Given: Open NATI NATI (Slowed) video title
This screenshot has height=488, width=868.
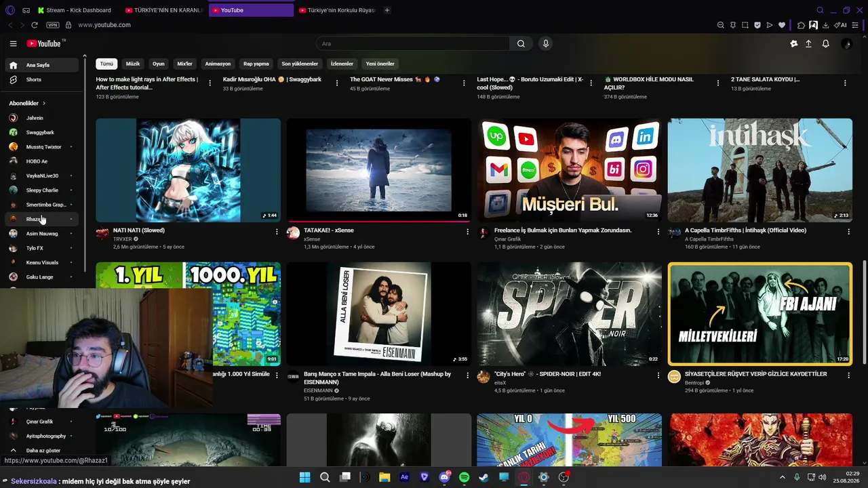Looking at the screenshot, I should 139,230.
